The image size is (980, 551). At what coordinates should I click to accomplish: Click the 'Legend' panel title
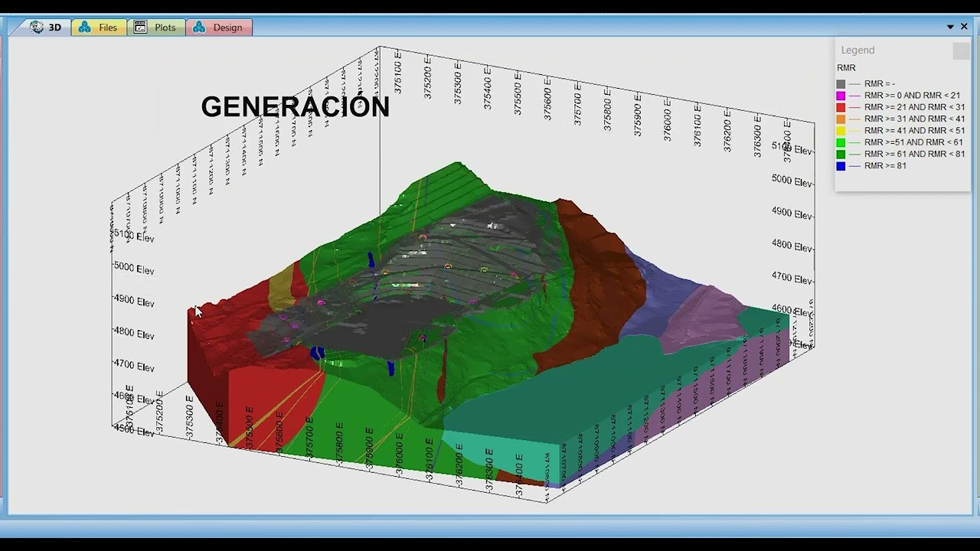[x=857, y=50]
